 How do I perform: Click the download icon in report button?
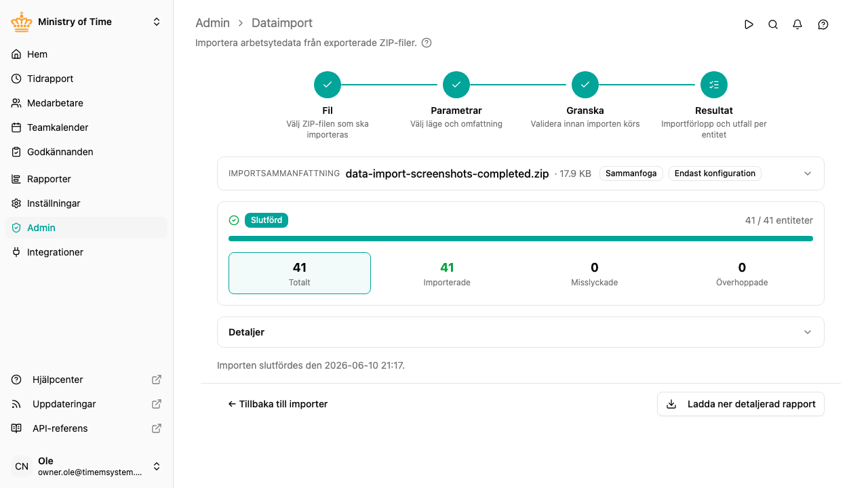click(671, 404)
